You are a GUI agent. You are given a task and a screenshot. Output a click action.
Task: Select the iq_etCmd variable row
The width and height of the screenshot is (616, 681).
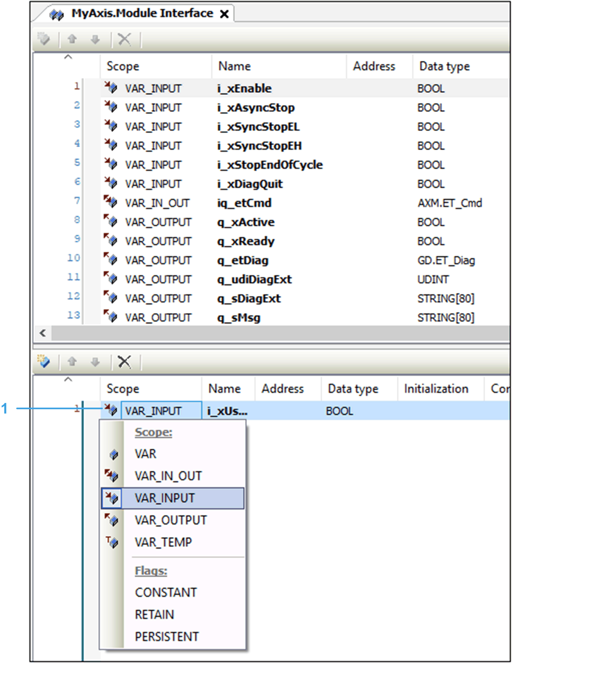coord(244,203)
